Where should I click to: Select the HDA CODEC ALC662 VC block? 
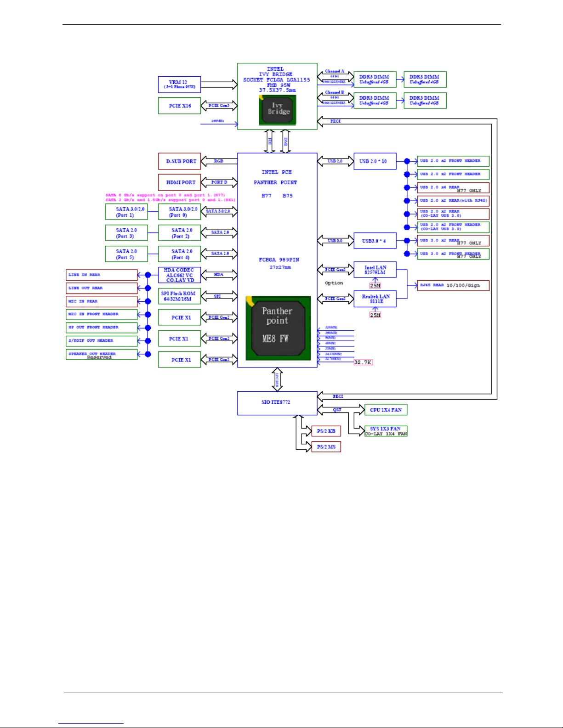coord(179,275)
